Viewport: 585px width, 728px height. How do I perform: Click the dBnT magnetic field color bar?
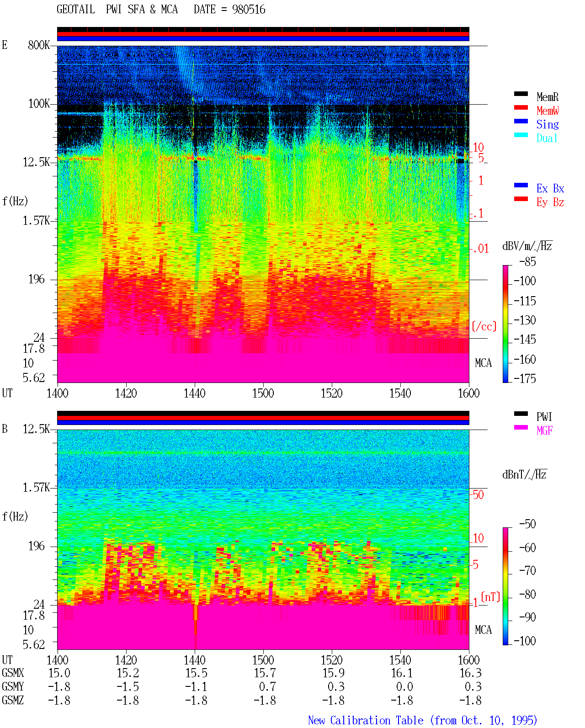point(505,586)
